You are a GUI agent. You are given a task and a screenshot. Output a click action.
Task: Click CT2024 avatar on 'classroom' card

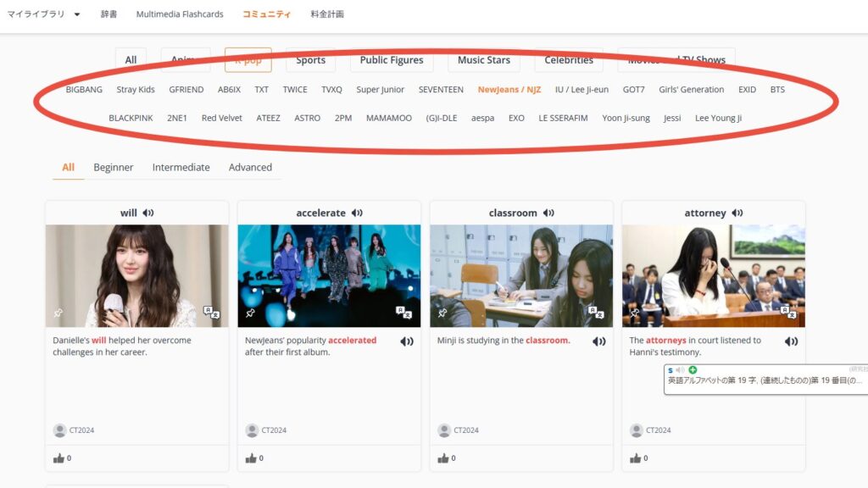(x=444, y=430)
